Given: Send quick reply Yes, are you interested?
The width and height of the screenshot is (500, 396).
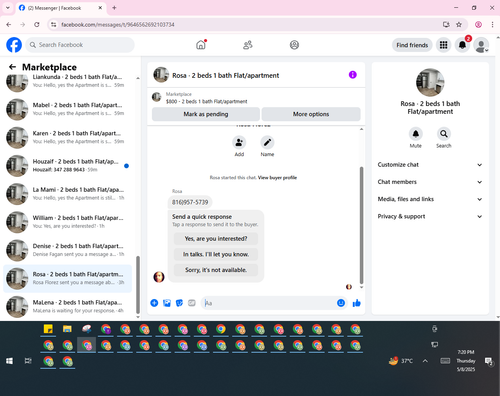Looking at the screenshot, I should [216, 239].
